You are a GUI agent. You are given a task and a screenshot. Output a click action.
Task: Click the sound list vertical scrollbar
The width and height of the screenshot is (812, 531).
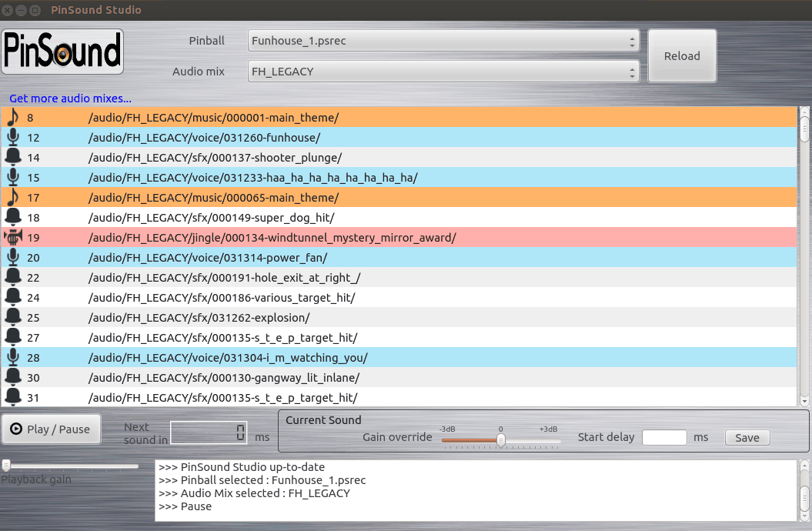click(804, 257)
